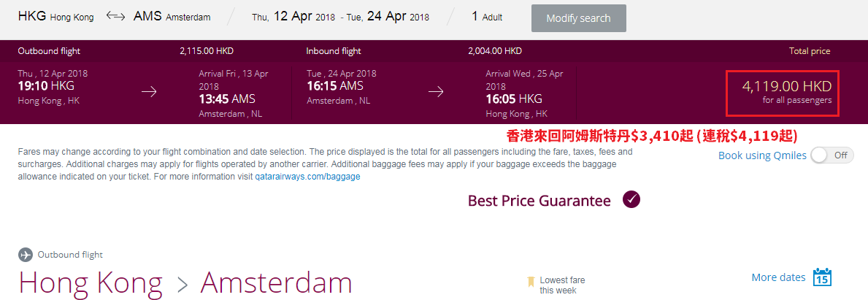Click the outbound flight arrow icon in the summary

pos(149,92)
